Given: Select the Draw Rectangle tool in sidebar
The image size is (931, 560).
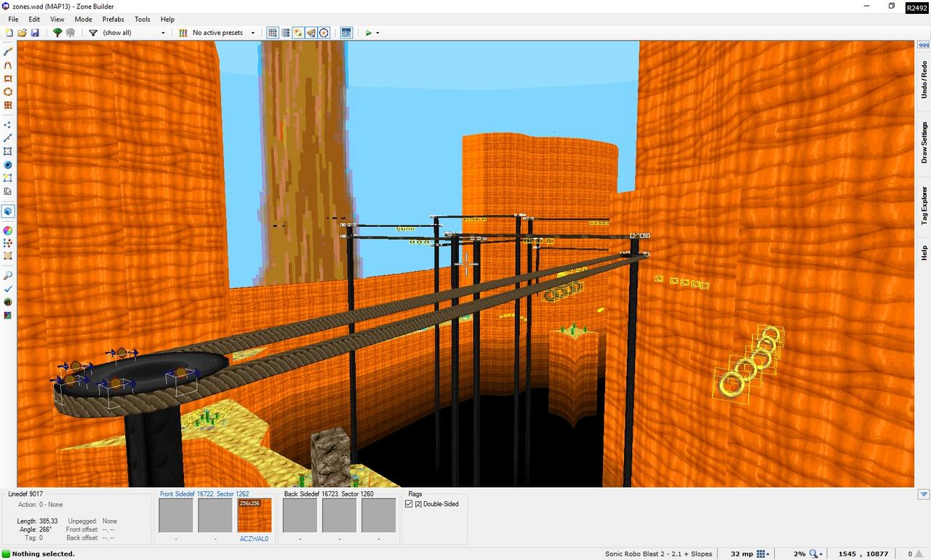Looking at the screenshot, I should [8, 79].
